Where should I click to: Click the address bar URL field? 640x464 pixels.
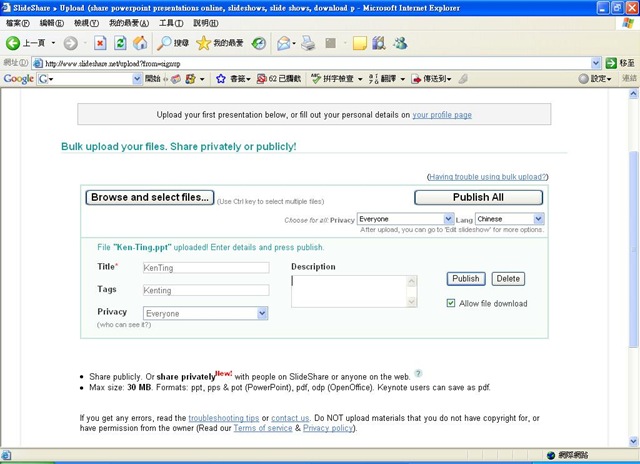coord(317,63)
